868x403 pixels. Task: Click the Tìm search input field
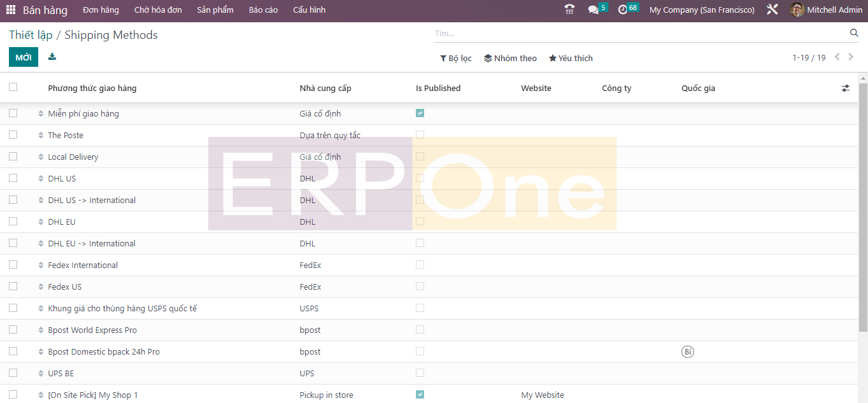click(637, 33)
